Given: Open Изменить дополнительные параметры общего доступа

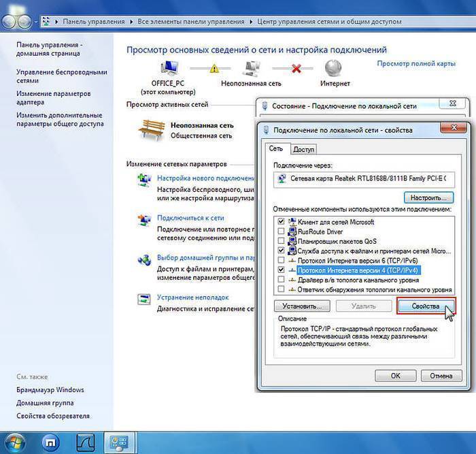Looking at the screenshot, I should click(x=60, y=119).
